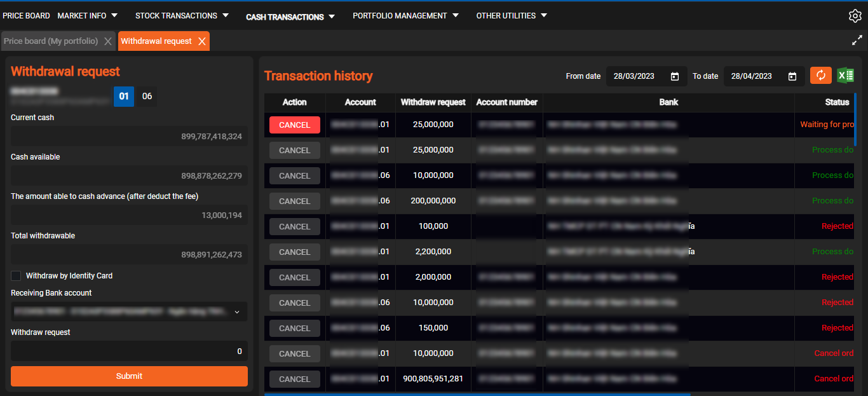The height and width of the screenshot is (396, 868).
Task: Open the Market Info dropdown menu
Action: 88,15
